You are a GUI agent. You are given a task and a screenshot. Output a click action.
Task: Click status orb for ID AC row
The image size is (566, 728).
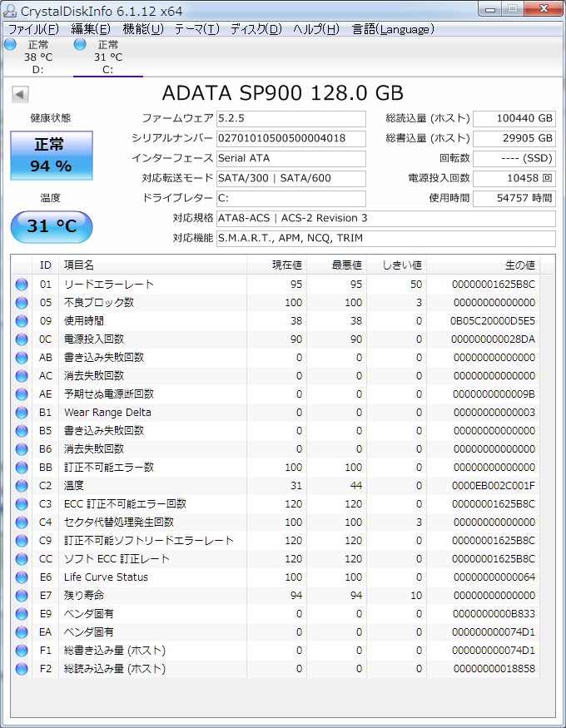22,376
